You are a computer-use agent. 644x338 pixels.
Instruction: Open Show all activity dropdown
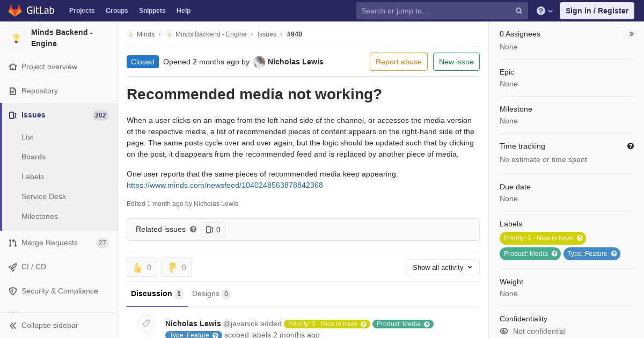pyautogui.click(x=443, y=267)
